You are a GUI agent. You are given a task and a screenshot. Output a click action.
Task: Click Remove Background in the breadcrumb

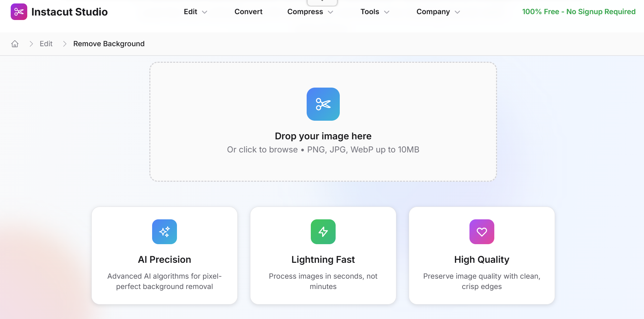109,43
